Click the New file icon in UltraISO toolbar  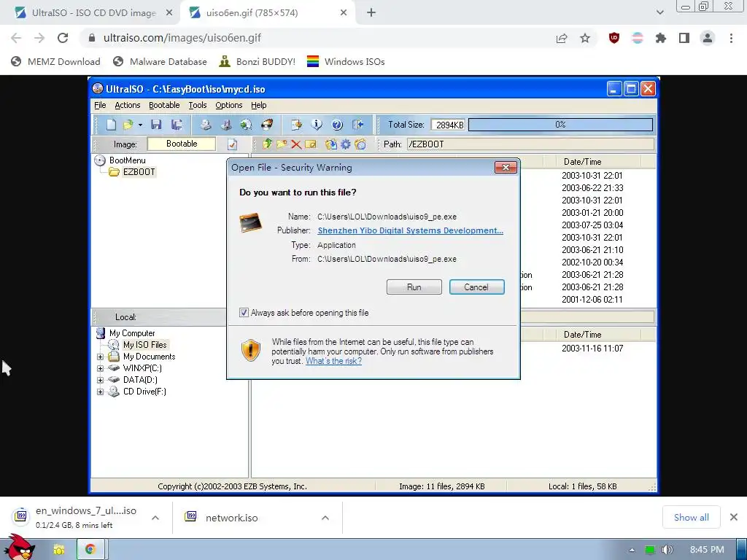tap(111, 125)
